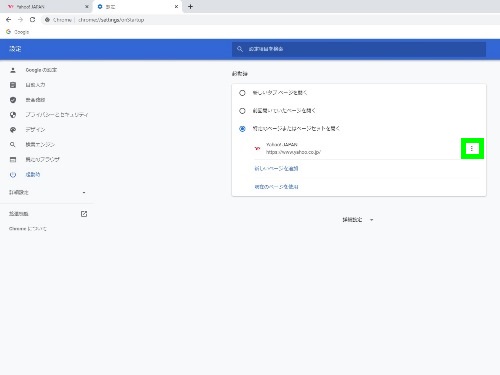500x375 pixels.
Task: Open the autofill (自動入力) sidebar icon
Action: pyautogui.click(x=13, y=85)
